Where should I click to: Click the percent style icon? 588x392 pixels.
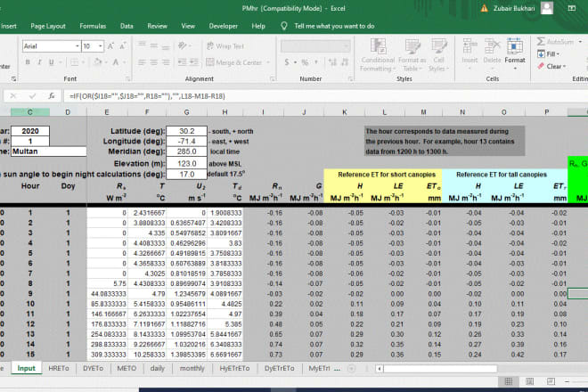pos(305,62)
